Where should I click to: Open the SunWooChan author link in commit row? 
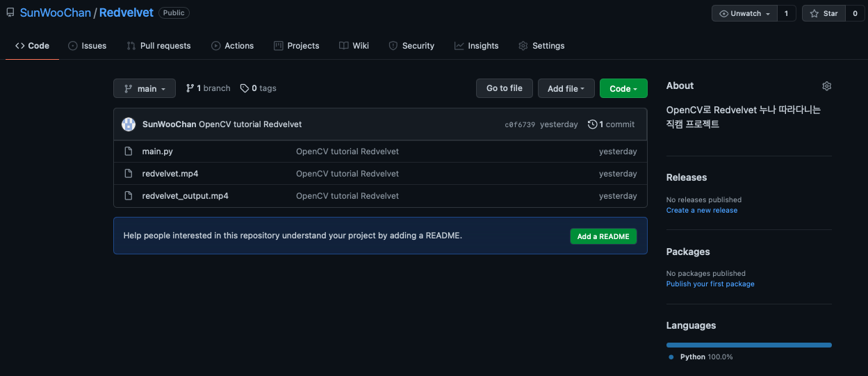pos(169,124)
